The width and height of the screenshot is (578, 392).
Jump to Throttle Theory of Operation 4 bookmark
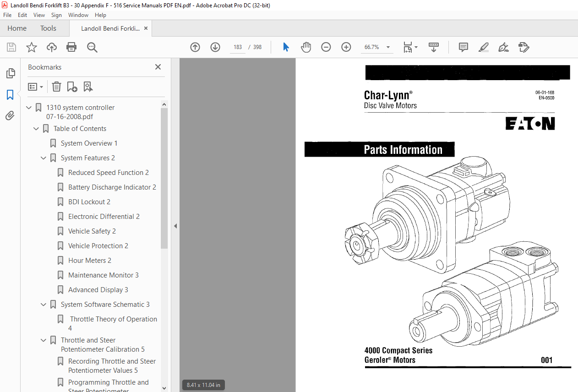[113, 323]
